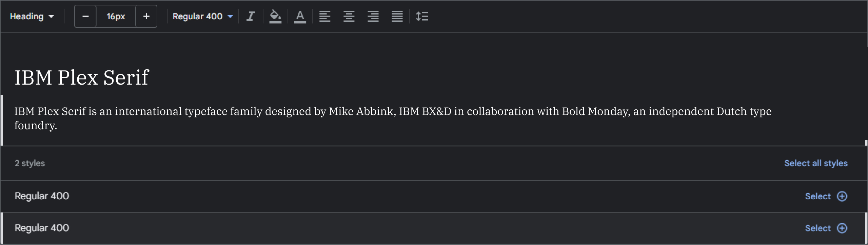Click plus icon on second style row
Screen dimensions: 868x245
[x=842, y=228]
